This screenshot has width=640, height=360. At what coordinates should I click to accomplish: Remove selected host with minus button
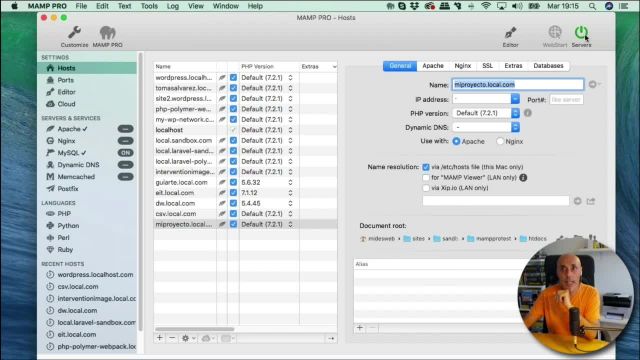pyautogui.click(x=172, y=338)
